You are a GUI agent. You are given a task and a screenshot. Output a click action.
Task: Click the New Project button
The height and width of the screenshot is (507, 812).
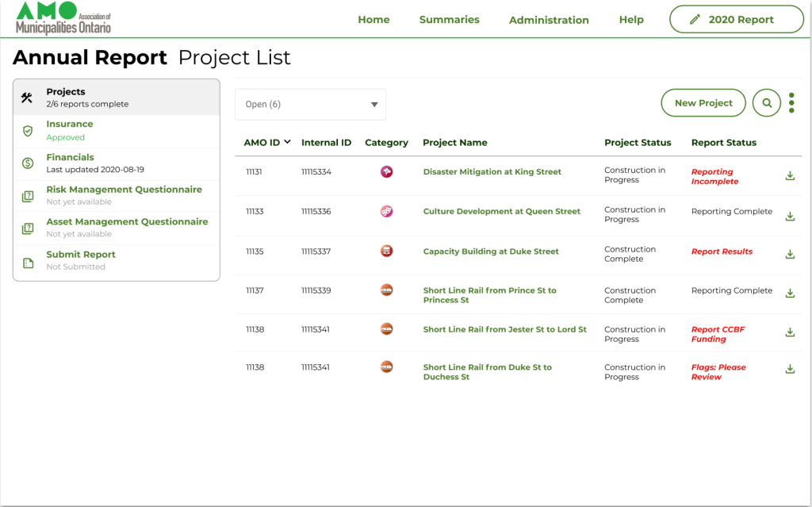[703, 102]
